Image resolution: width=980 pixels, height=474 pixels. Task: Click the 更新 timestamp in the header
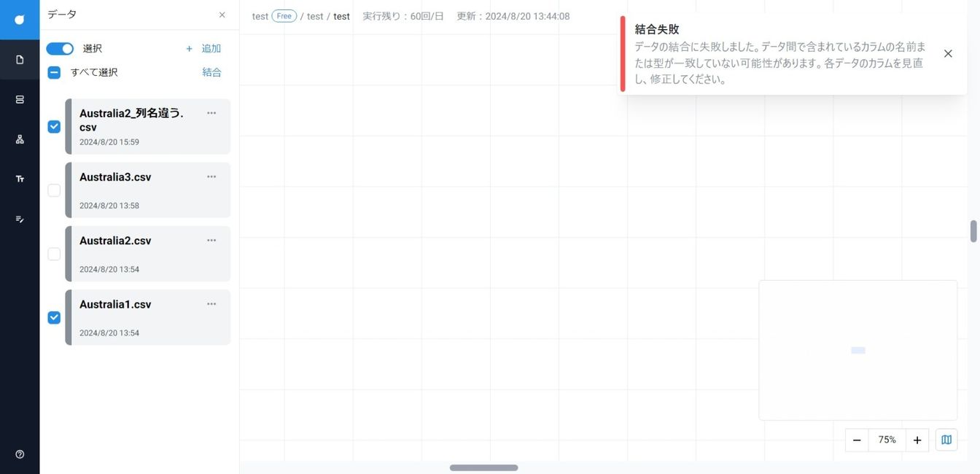[x=513, y=16]
